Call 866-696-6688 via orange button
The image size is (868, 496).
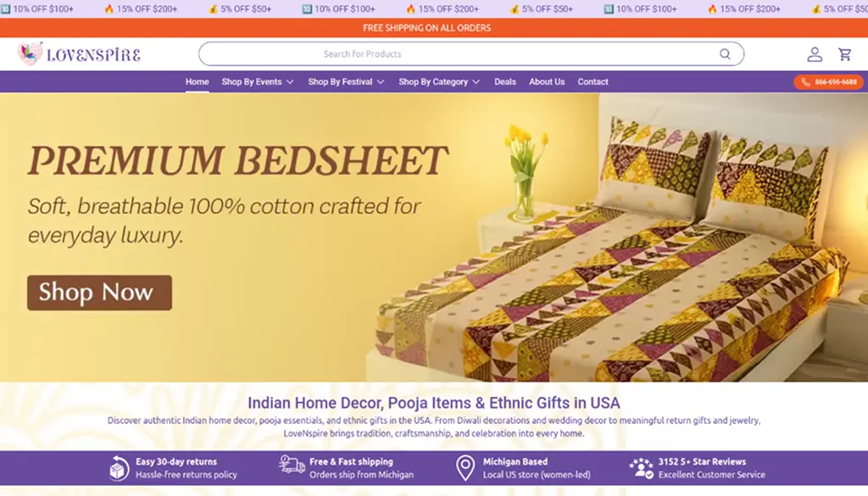829,82
